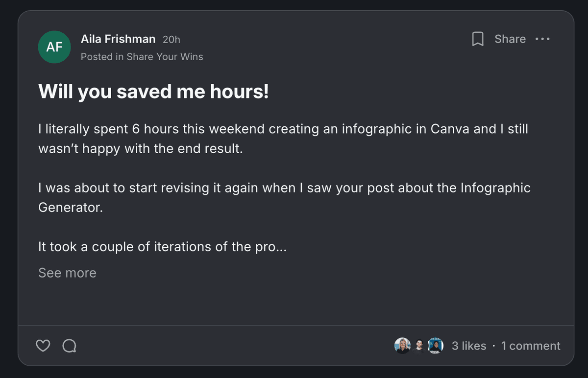View the third liker's avatar
Image resolution: width=588 pixels, height=378 pixels.
435,345
